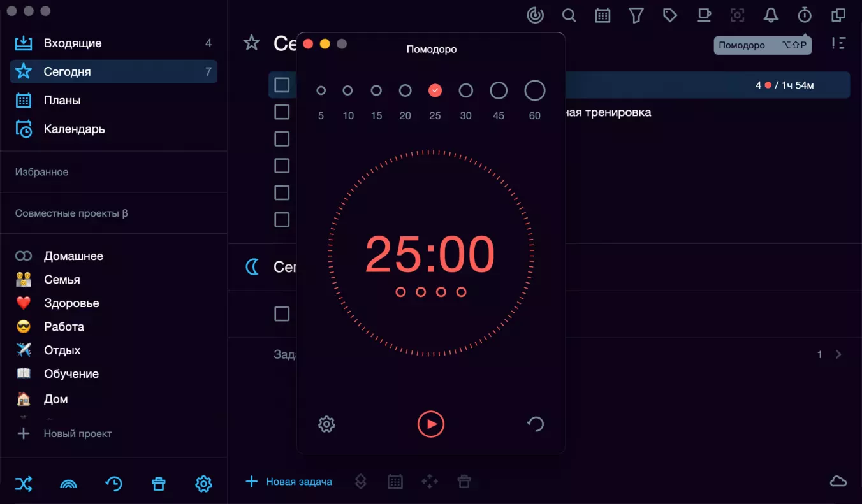
Task: Click the star icon beside the list title
Action: click(x=252, y=43)
